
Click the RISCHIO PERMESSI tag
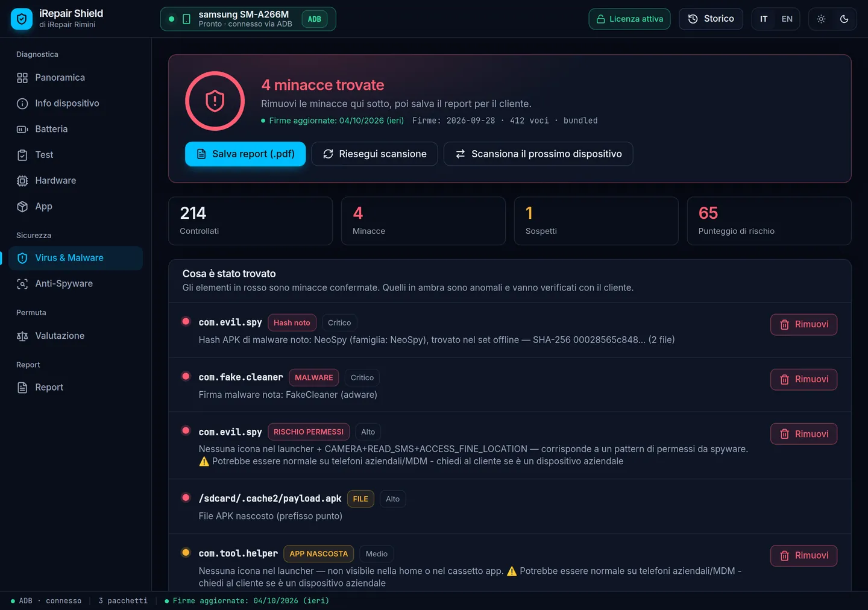point(309,432)
